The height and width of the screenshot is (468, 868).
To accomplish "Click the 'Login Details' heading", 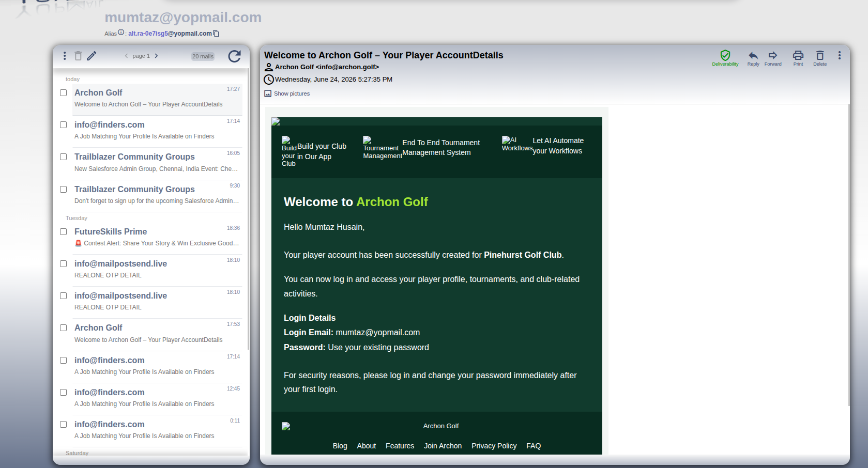I will click(310, 318).
